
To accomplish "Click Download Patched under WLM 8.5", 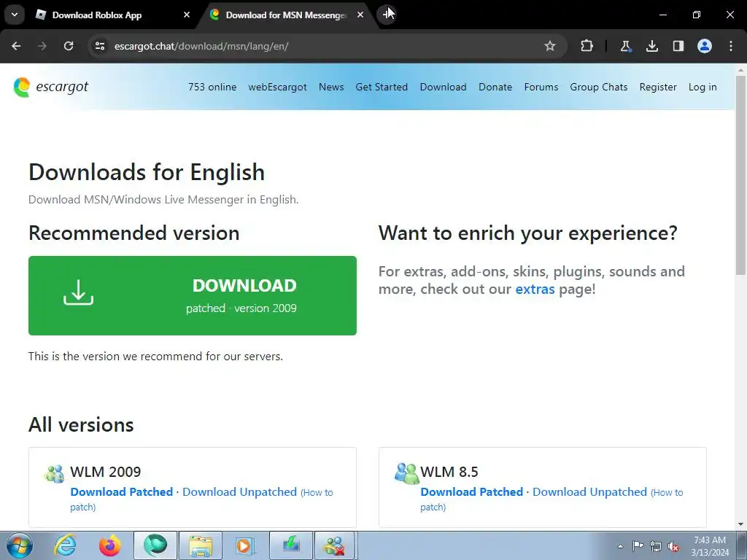I will coord(472,492).
